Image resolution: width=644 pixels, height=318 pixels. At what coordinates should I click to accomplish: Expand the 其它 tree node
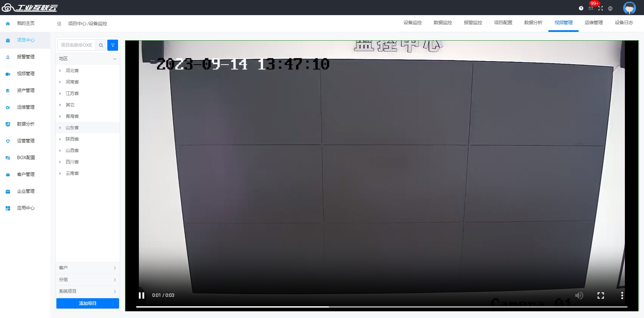[60, 105]
